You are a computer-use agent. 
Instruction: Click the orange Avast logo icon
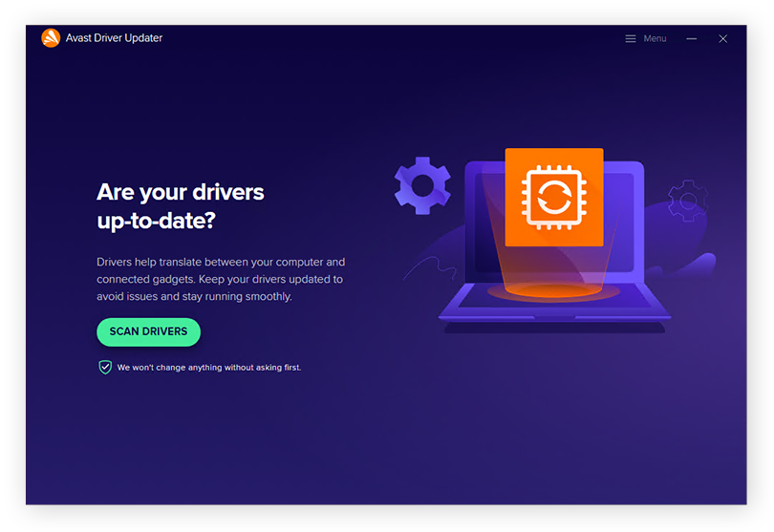coord(51,38)
